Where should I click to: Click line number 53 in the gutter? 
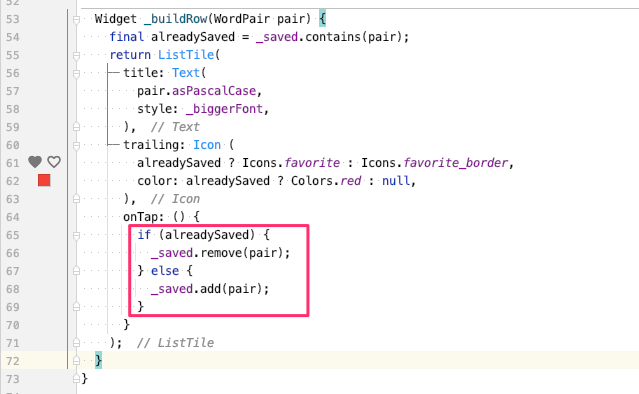click(13, 19)
